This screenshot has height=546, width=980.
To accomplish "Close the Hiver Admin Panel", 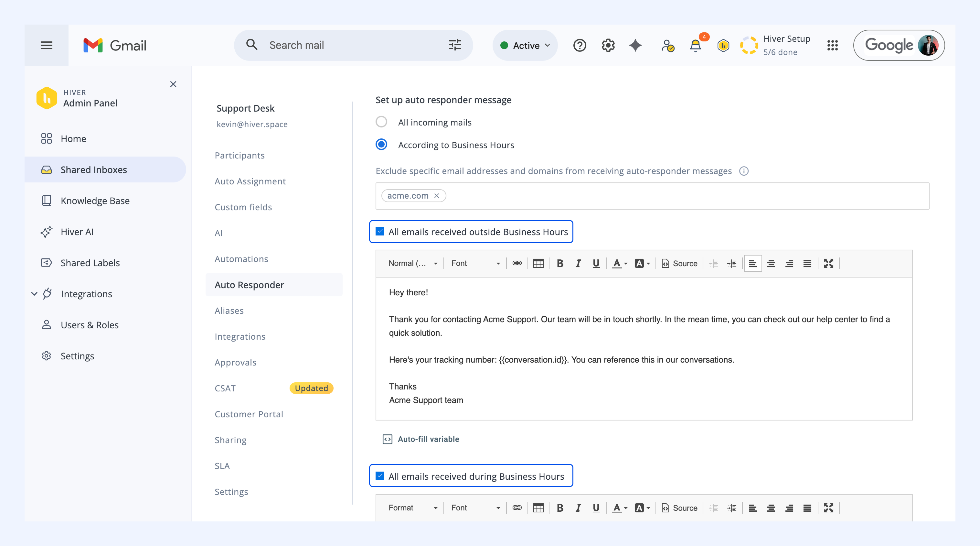I will (x=173, y=84).
